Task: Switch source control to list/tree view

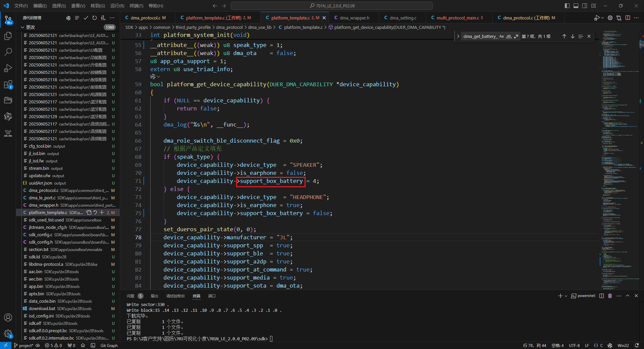Action: [x=77, y=18]
